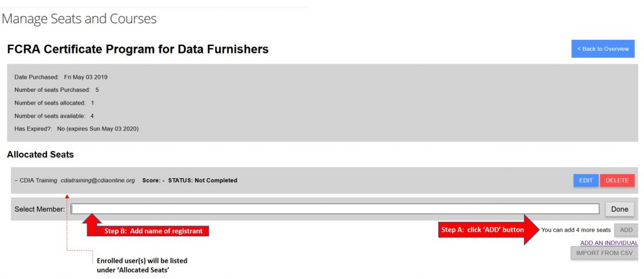The height and width of the screenshot is (279, 644).
Task: Go back with the Back to Overview button
Action: 602,48
